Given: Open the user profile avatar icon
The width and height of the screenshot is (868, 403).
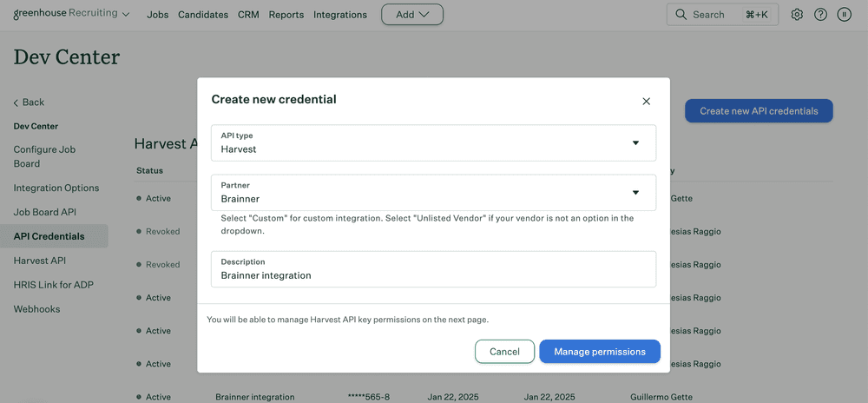Looking at the screenshot, I should 844,15.
